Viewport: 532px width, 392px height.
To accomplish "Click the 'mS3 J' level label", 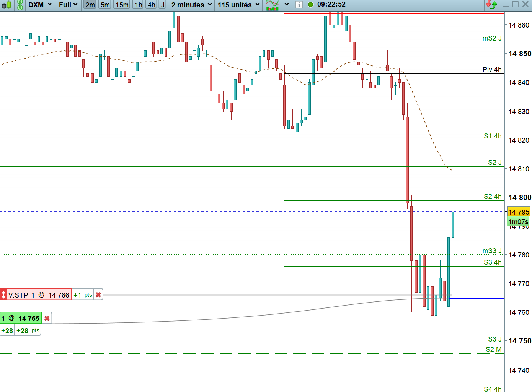I will tap(492, 251).
